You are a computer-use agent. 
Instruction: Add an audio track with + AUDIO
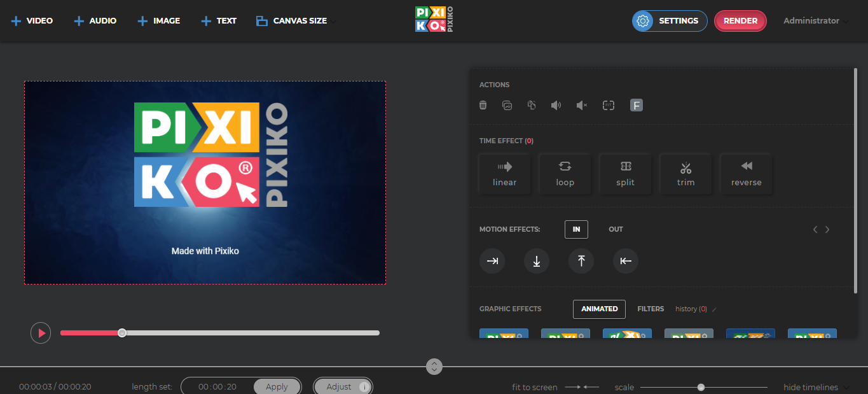pyautogui.click(x=95, y=21)
